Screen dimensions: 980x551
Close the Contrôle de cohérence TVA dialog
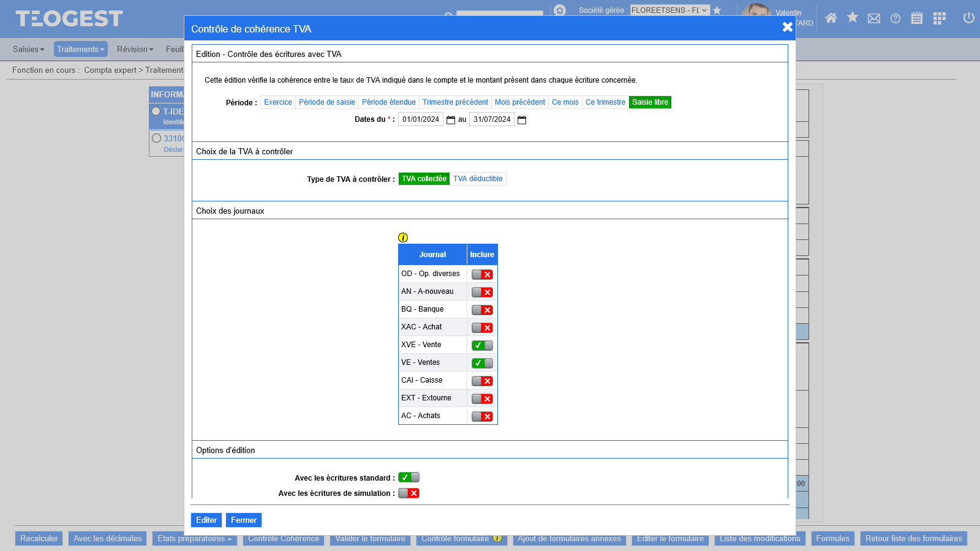(x=787, y=27)
